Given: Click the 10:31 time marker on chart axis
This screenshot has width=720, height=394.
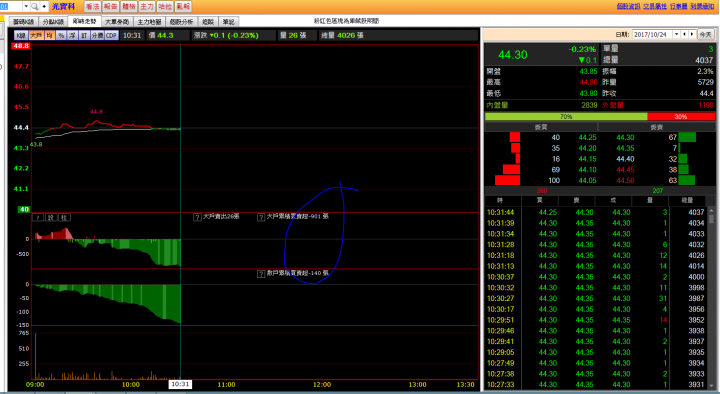Looking at the screenshot, I should pos(180,384).
